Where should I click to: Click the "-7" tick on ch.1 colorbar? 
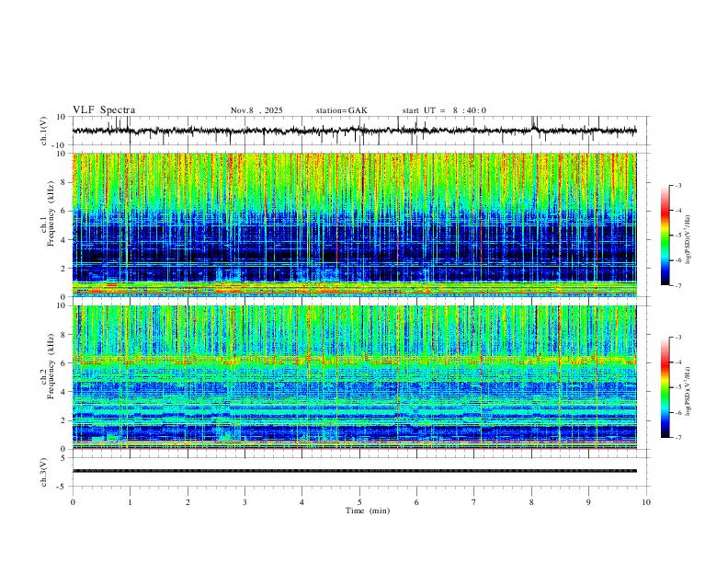pos(677,286)
